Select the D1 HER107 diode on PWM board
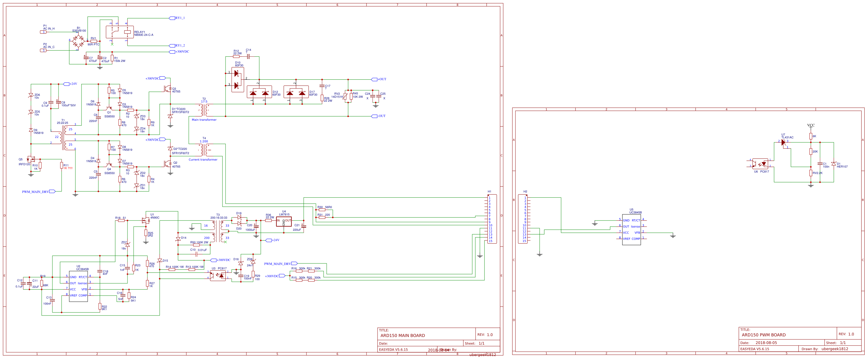This screenshot has width=868, height=360. [x=834, y=164]
